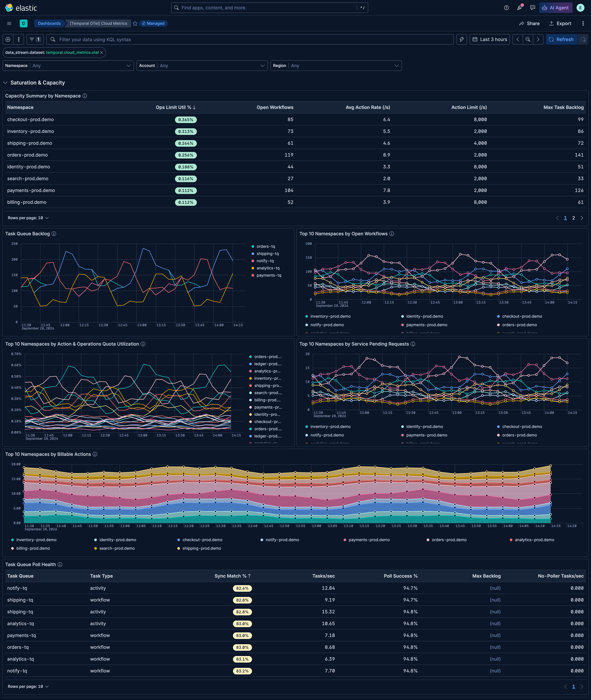The image size is (591, 700).
Task: Step time range forward
Action: tap(538, 40)
